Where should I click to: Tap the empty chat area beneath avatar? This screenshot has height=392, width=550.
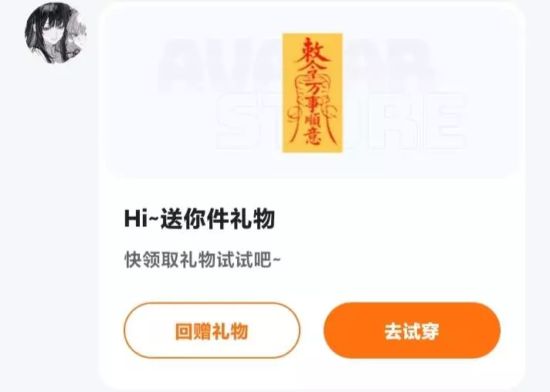(53, 210)
